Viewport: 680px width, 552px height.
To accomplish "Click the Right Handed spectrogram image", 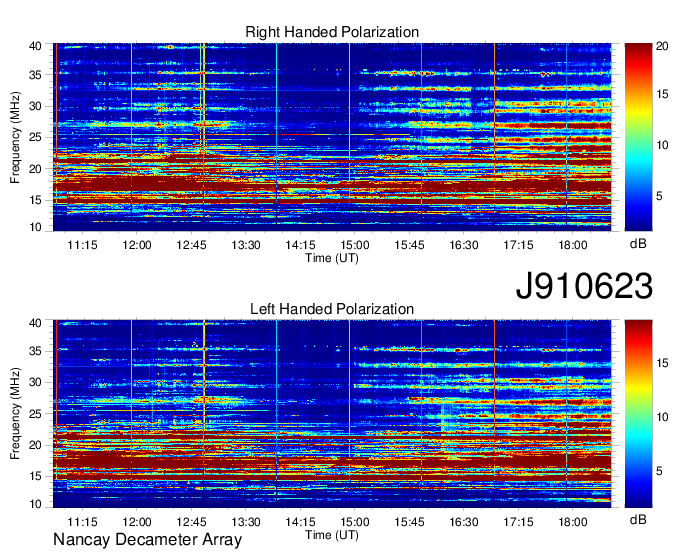I will click(332, 137).
